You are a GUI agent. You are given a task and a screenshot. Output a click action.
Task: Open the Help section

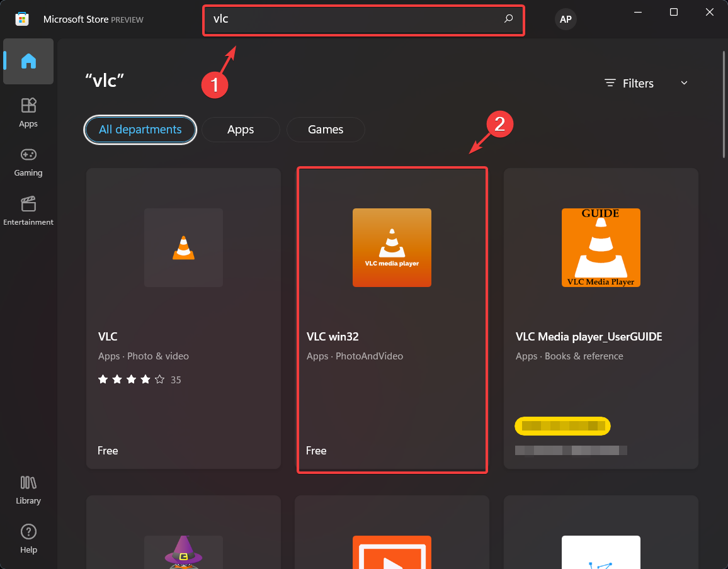tap(28, 538)
